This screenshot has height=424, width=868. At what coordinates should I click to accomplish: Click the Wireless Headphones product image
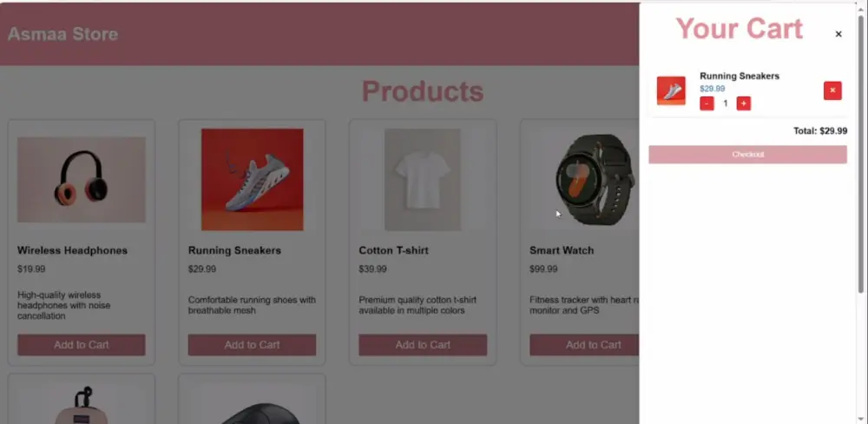click(82, 180)
